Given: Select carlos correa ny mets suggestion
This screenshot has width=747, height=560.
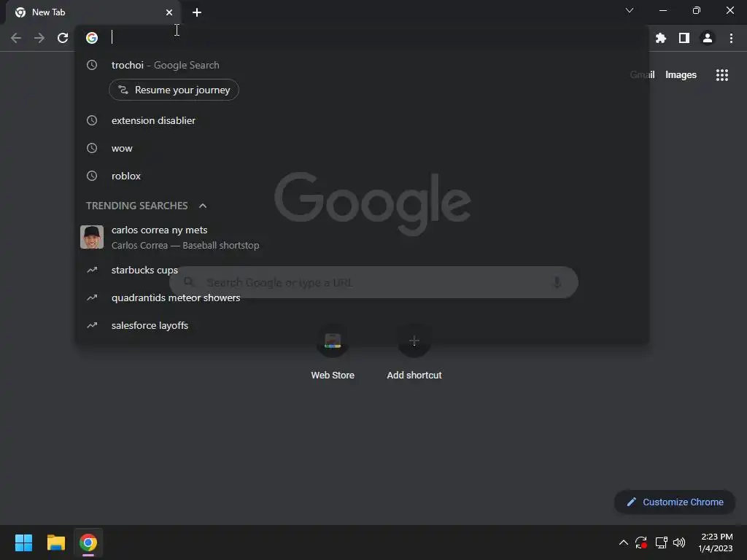Looking at the screenshot, I should (362, 237).
